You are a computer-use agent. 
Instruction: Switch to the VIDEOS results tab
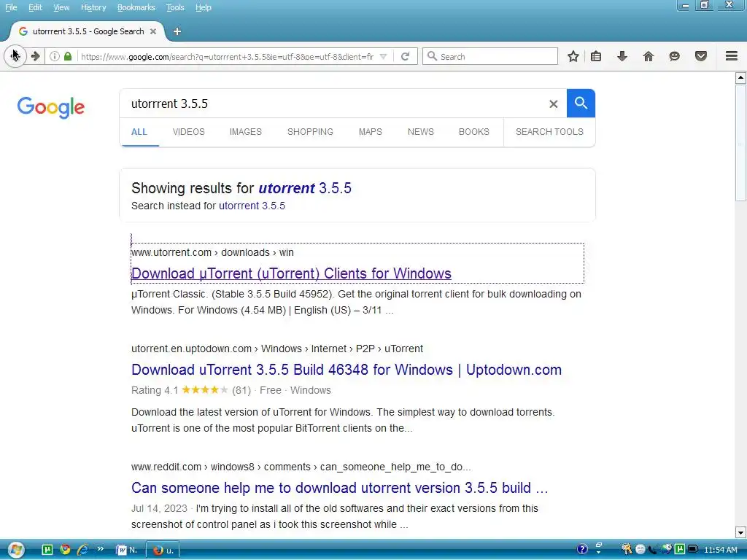tap(189, 132)
